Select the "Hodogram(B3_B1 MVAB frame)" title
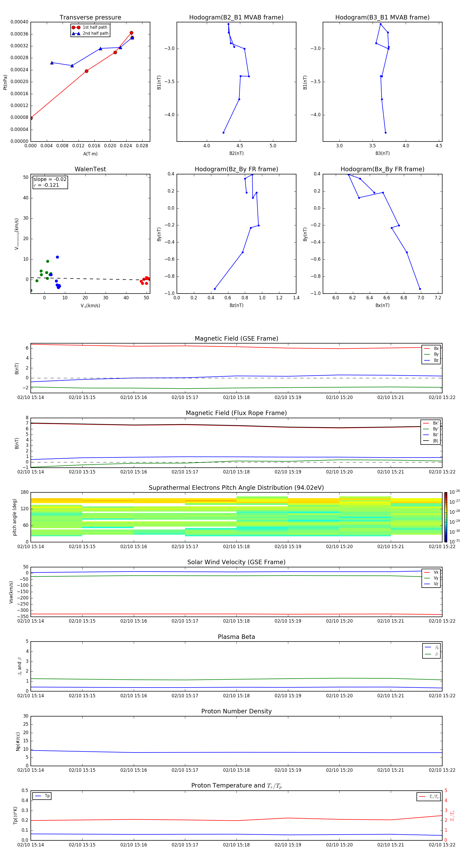This screenshot has width=473, height=868. 382,18
